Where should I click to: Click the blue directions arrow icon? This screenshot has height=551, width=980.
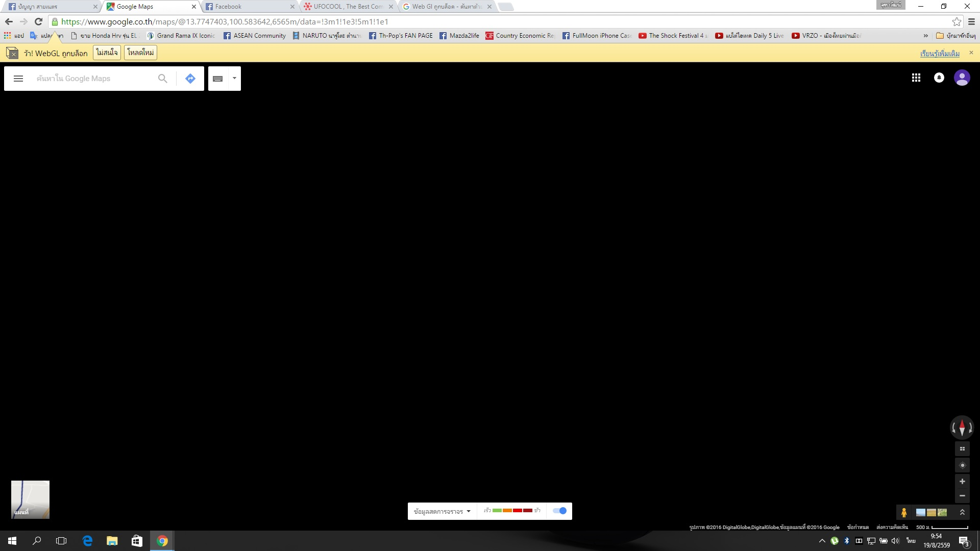[x=190, y=79]
